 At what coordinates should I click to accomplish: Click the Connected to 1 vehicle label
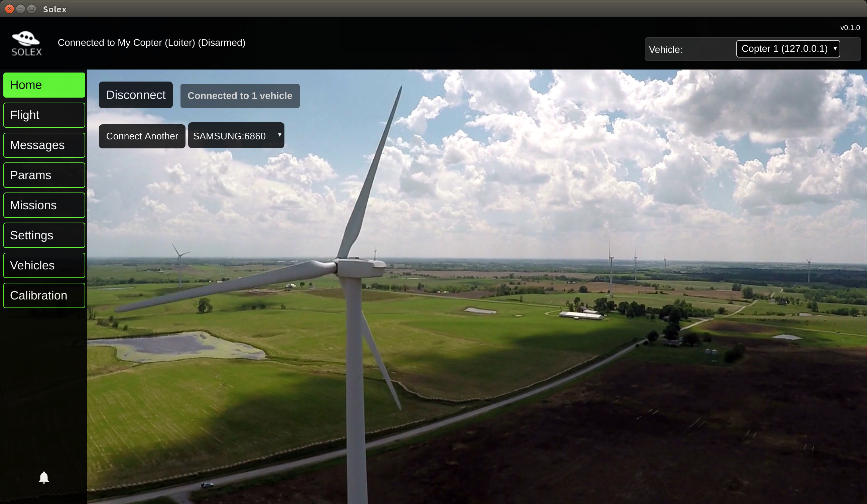(240, 96)
